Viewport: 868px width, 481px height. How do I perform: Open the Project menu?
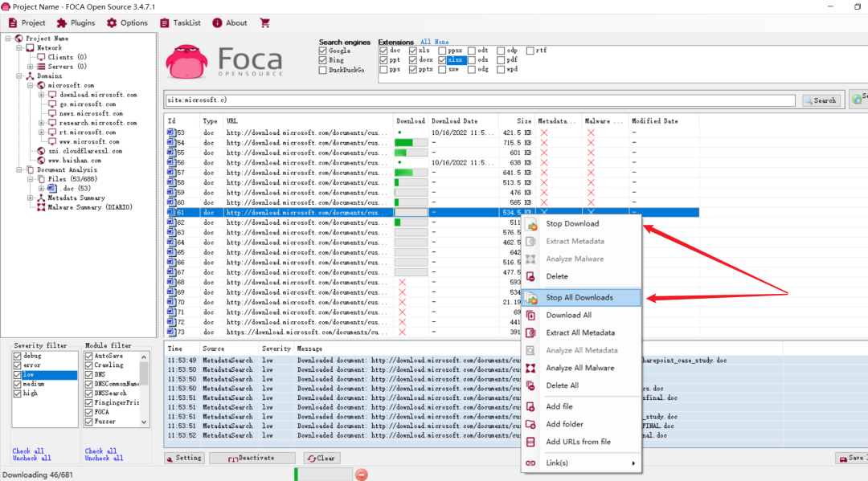click(27, 22)
